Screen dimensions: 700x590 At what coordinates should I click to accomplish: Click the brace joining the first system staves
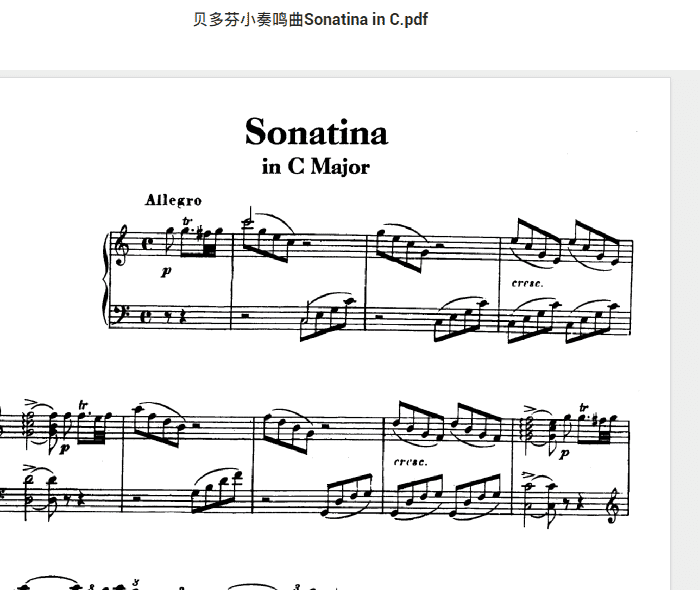pyautogui.click(x=105, y=280)
